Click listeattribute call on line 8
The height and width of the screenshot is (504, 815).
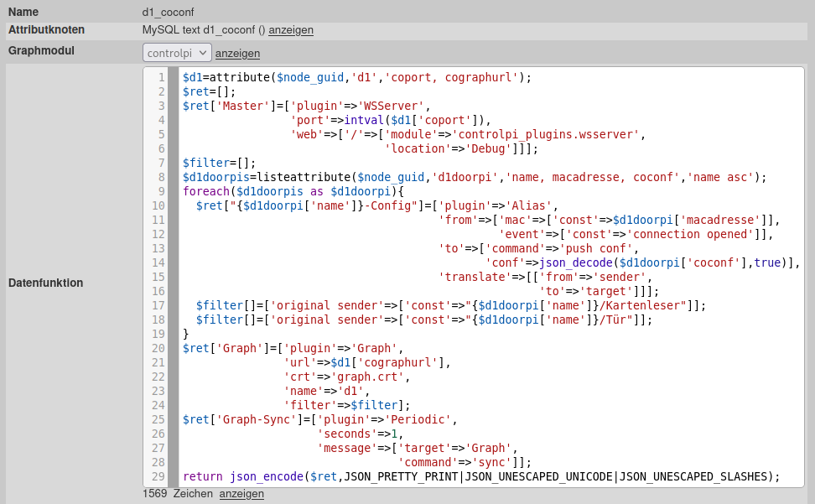(304, 177)
